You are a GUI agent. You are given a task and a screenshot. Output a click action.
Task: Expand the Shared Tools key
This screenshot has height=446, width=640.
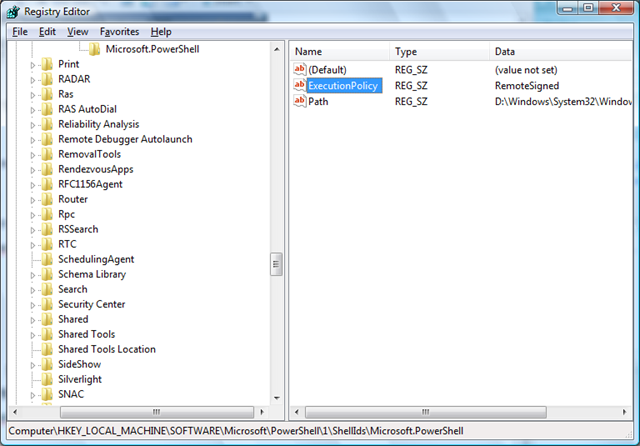33,335
